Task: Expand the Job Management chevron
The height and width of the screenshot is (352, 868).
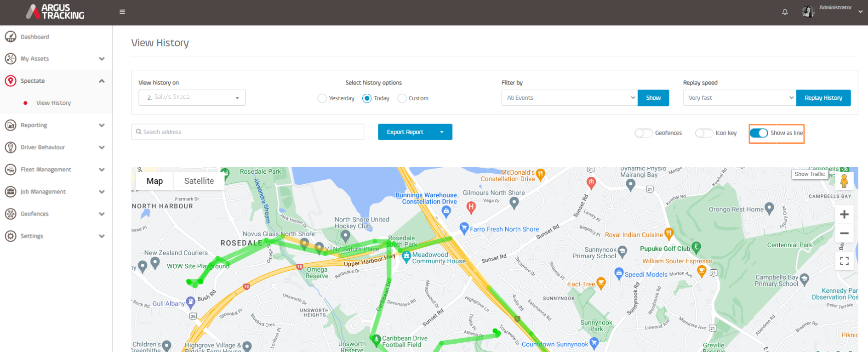Action: 102,192
